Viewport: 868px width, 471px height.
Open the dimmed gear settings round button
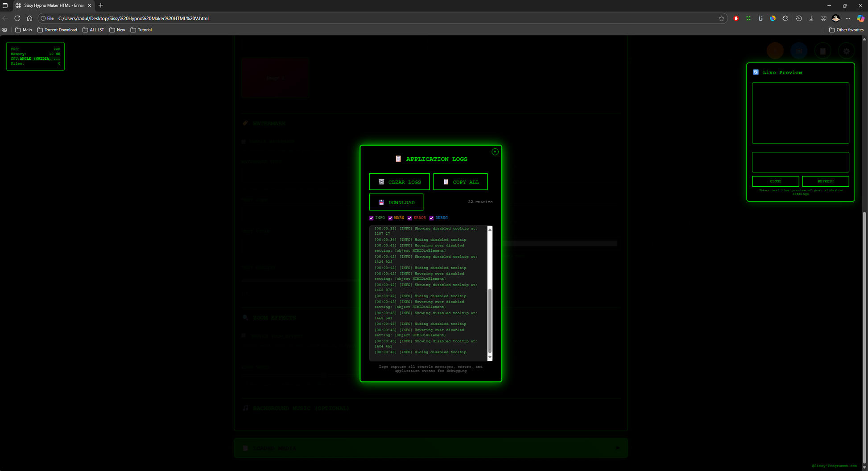846,51
